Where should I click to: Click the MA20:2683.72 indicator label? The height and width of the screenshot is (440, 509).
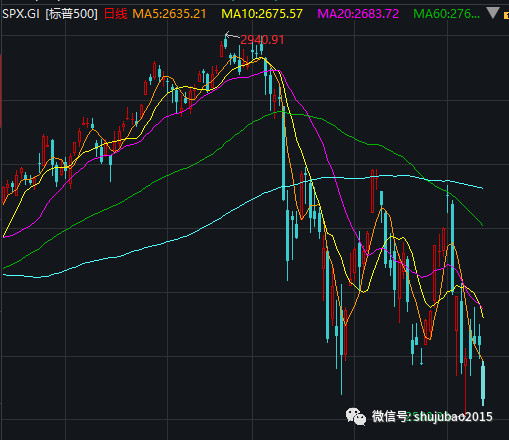coord(358,14)
